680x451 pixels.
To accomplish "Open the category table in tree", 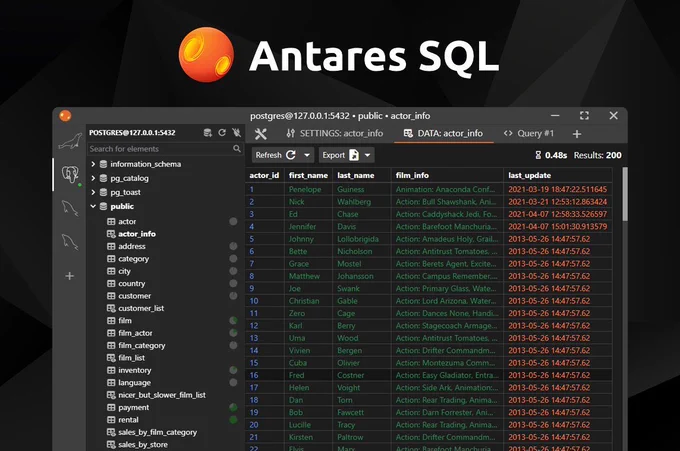I will pyautogui.click(x=134, y=259).
